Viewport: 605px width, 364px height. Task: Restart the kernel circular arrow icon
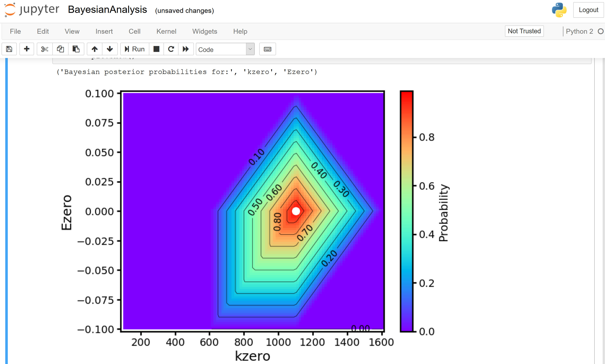coord(171,49)
